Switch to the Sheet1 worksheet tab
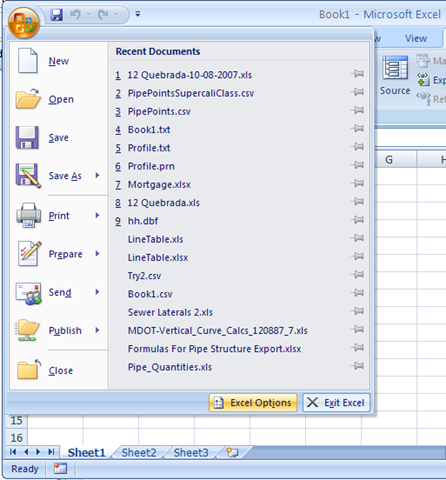446x480 pixels. pyautogui.click(x=86, y=453)
